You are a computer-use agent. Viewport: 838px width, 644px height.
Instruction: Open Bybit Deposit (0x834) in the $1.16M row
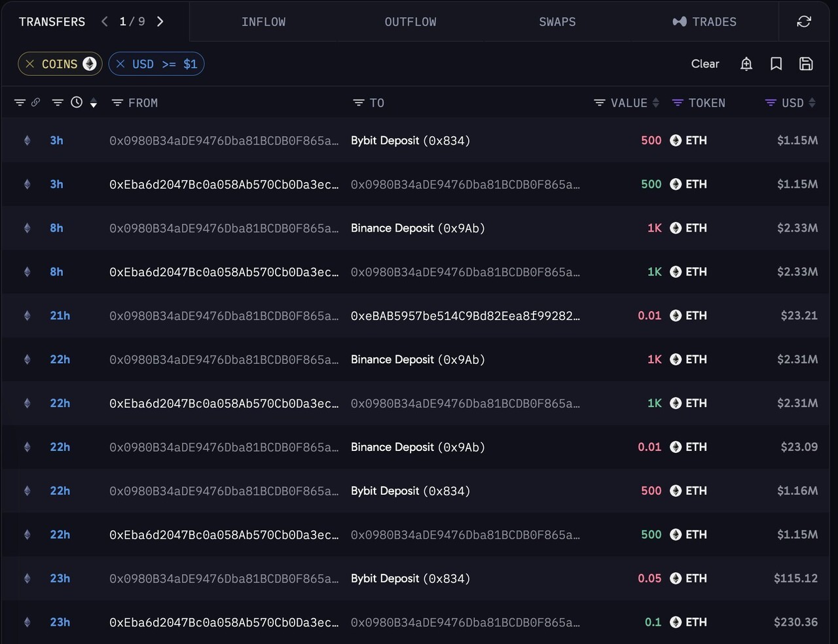(x=410, y=491)
